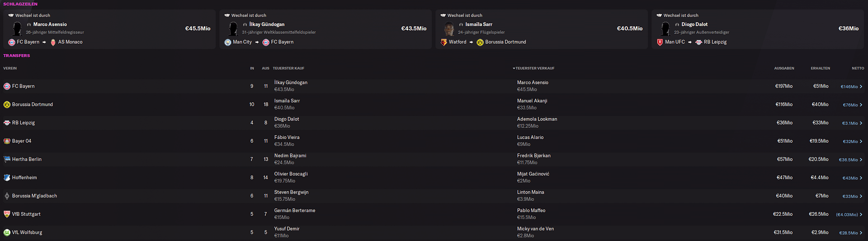Expand Bayer 04 net €32Mio chevron

pos(861,141)
